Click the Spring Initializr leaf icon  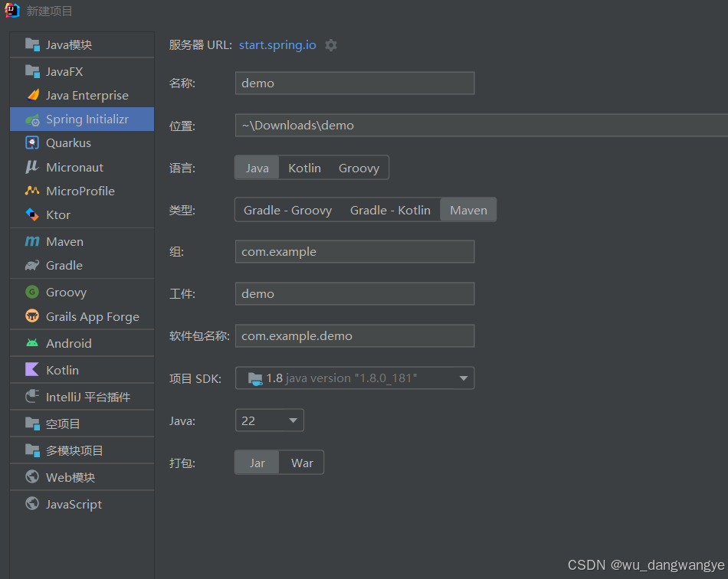(32, 119)
